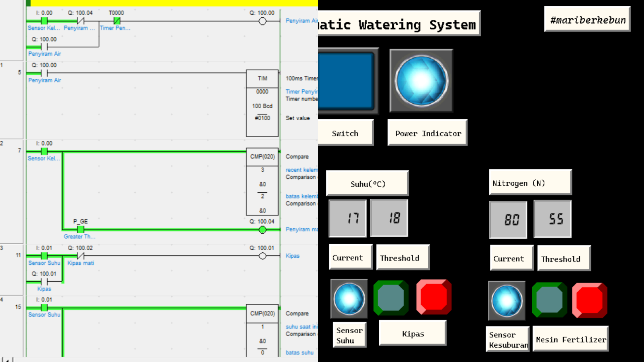Toggle the blue Switch button
Screen dimensions: 644x362
click(346, 81)
